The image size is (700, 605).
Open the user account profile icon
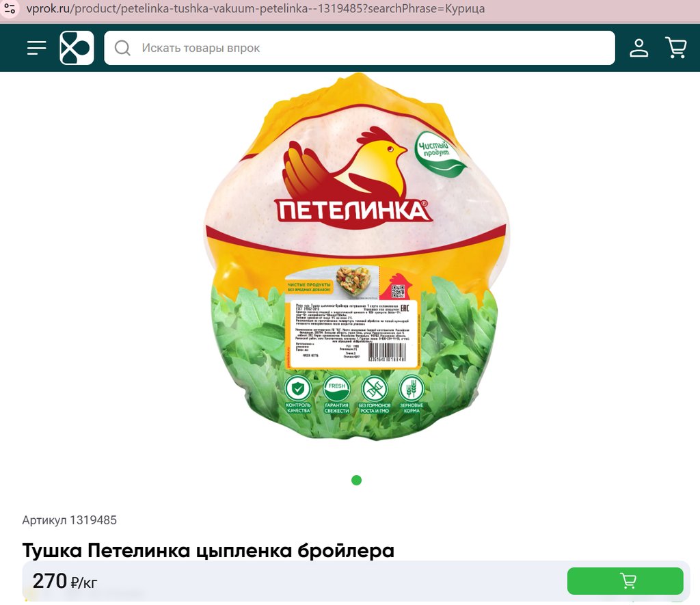pos(639,48)
